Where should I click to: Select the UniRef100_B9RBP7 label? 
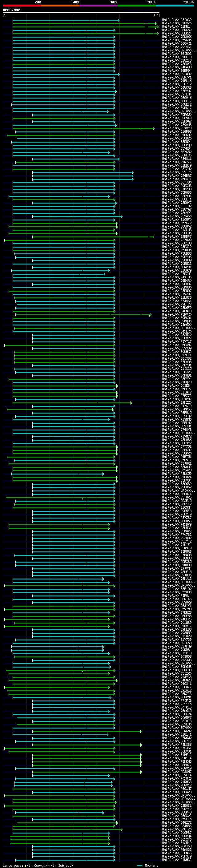pyautogui.click(x=177, y=236)
